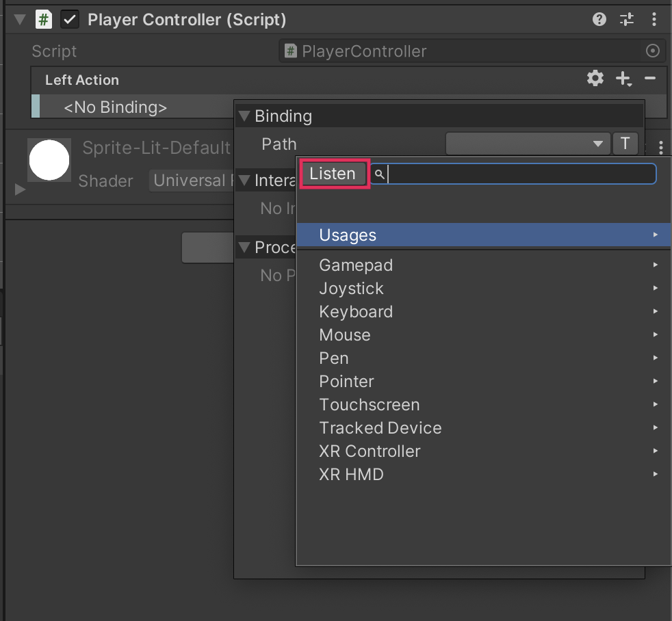Open the Player Controller kebab menu
Image resolution: width=672 pixels, height=621 pixels.
[x=654, y=20]
